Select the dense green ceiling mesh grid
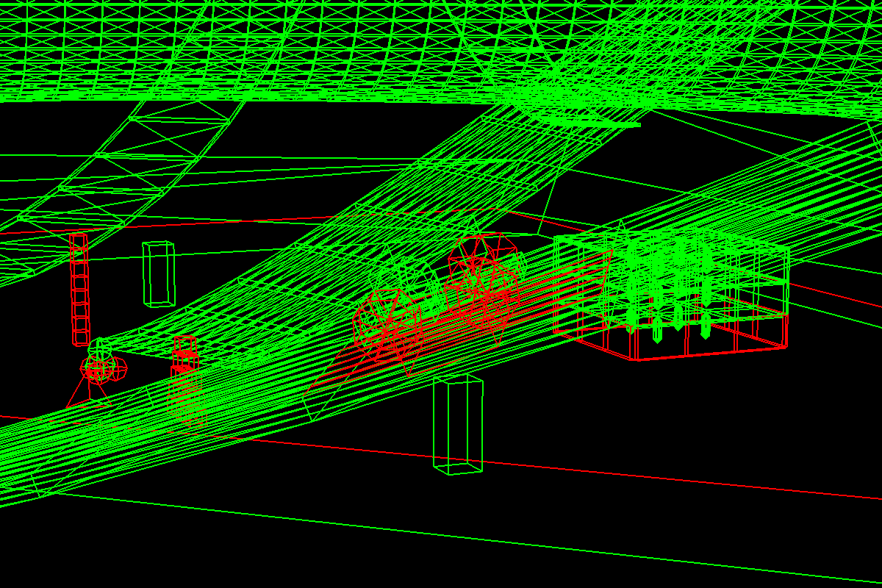 (x=294, y=44)
